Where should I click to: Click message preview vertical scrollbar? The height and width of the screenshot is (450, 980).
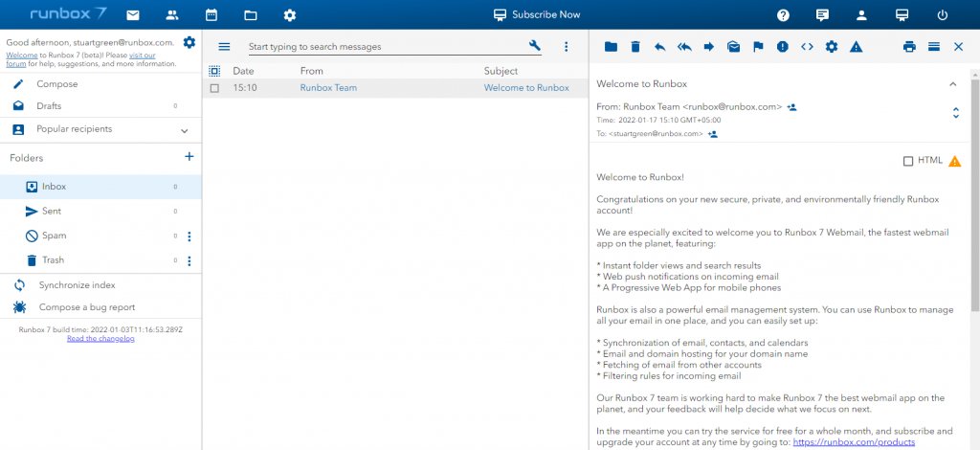(975, 193)
